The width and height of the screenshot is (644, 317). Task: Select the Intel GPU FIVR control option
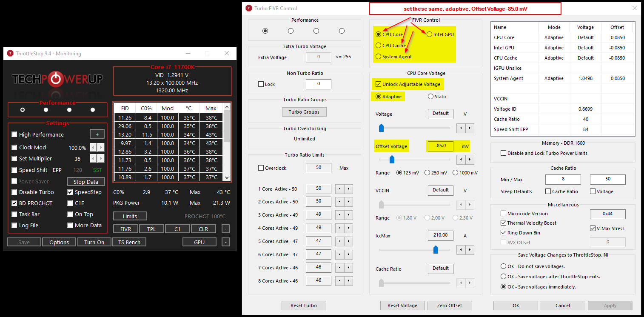point(429,34)
